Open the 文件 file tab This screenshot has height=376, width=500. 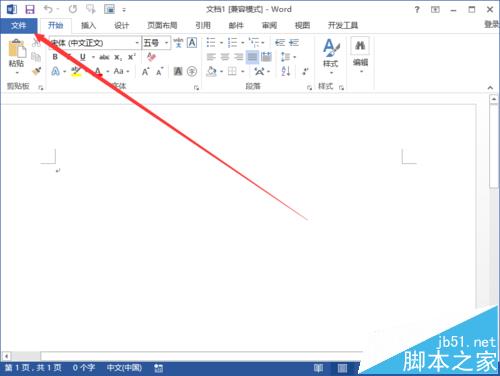click(18, 25)
